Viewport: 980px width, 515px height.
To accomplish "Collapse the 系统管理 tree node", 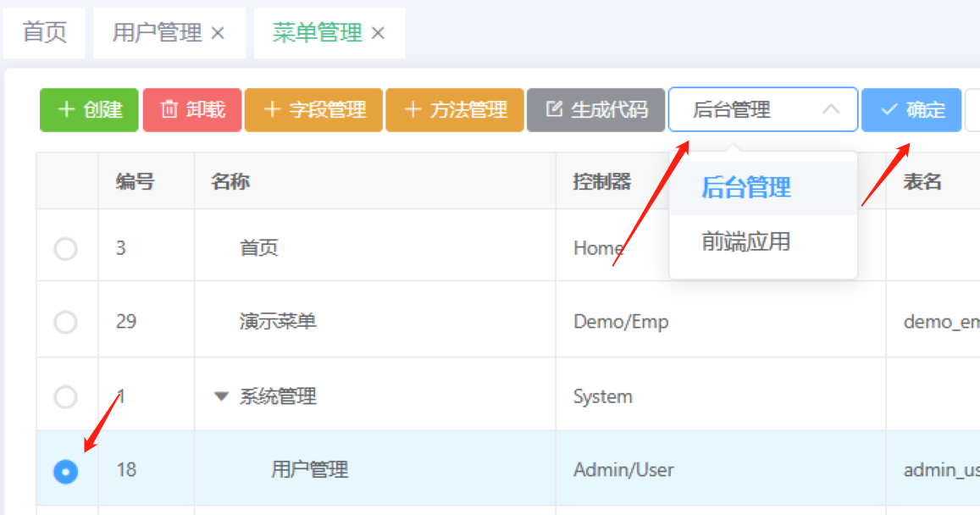I will [x=221, y=396].
